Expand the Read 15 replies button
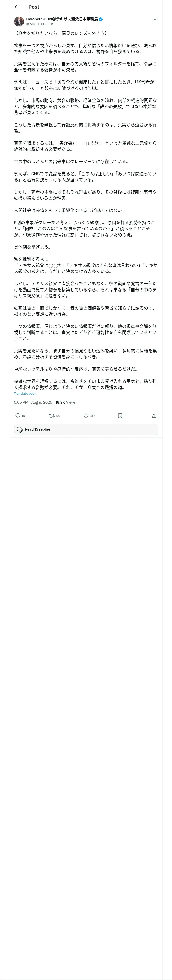The image size is (172, 980). 86,429
